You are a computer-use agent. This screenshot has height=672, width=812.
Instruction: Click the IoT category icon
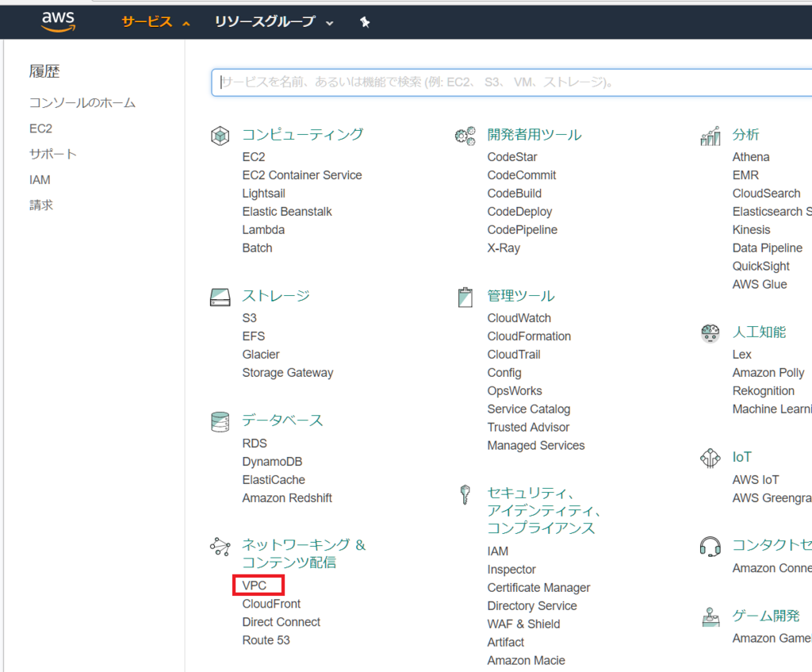[710, 458]
